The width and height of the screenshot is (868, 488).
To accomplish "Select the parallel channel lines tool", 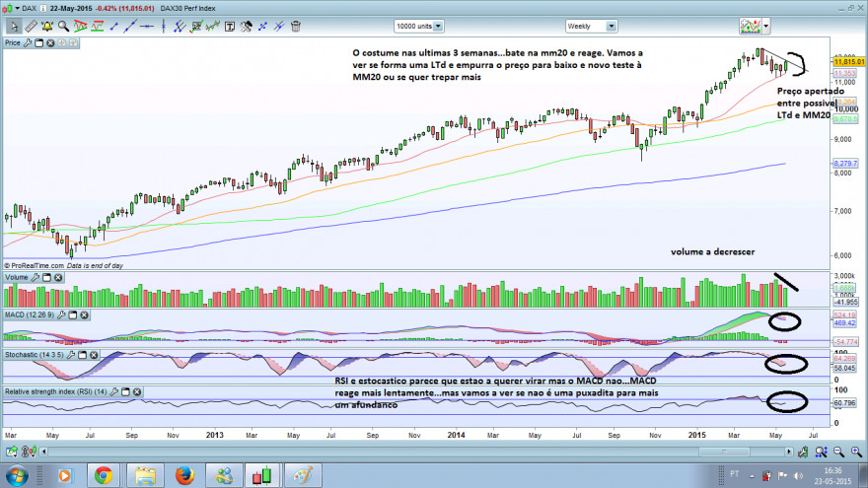I will [180, 26].
